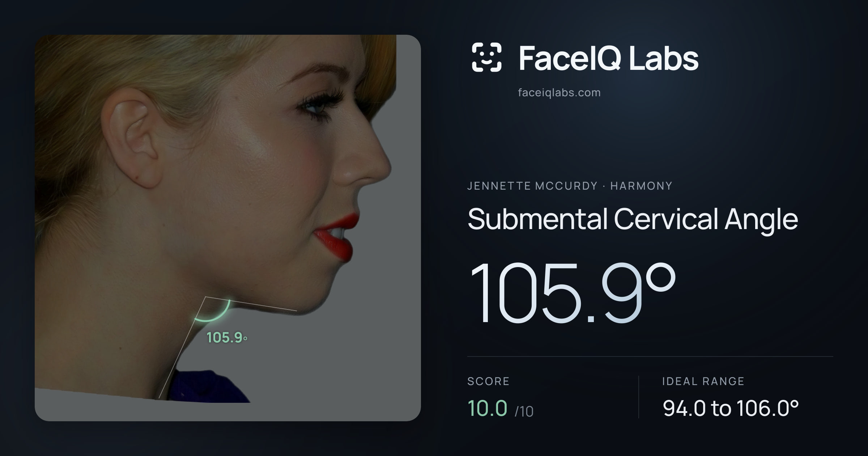Click the '94.0 to 106.0°' range value

[731, 408]
